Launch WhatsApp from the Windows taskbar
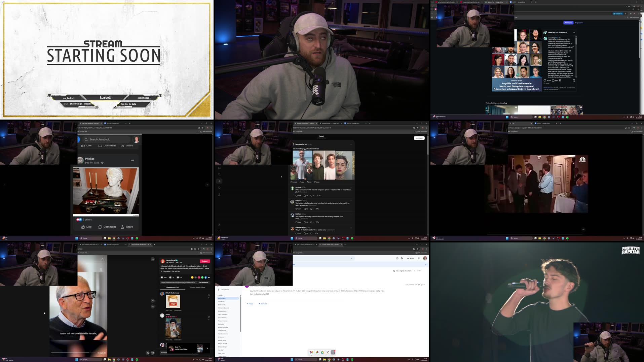644x362 pixels. pyautogui.click(x=352, y=359)
